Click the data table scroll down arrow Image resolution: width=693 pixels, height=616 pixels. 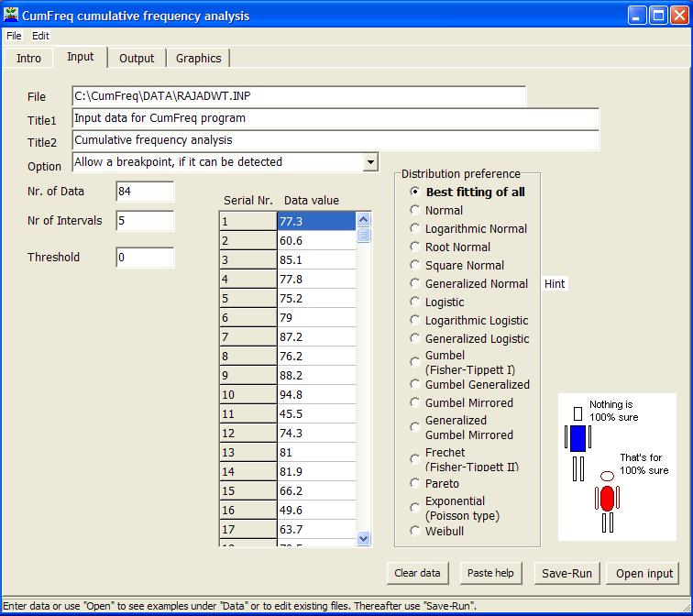pyautogui.click(x=363, y=538)
